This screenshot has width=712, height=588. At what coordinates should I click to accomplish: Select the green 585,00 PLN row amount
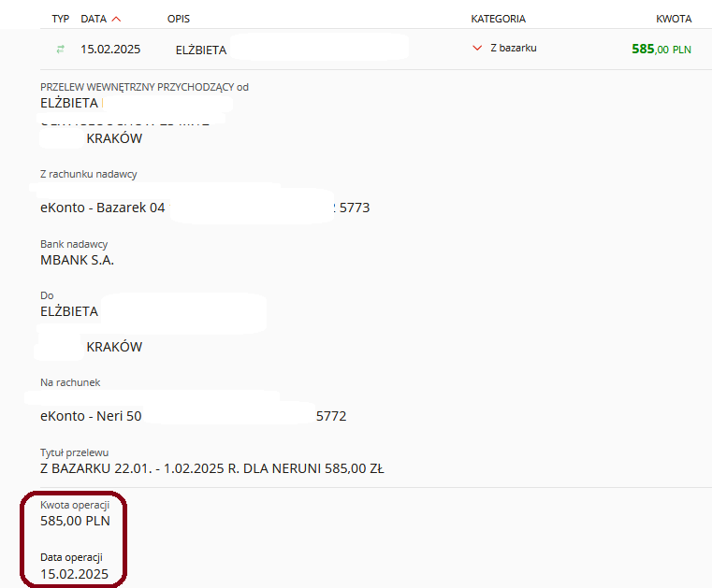coord(661,49)
